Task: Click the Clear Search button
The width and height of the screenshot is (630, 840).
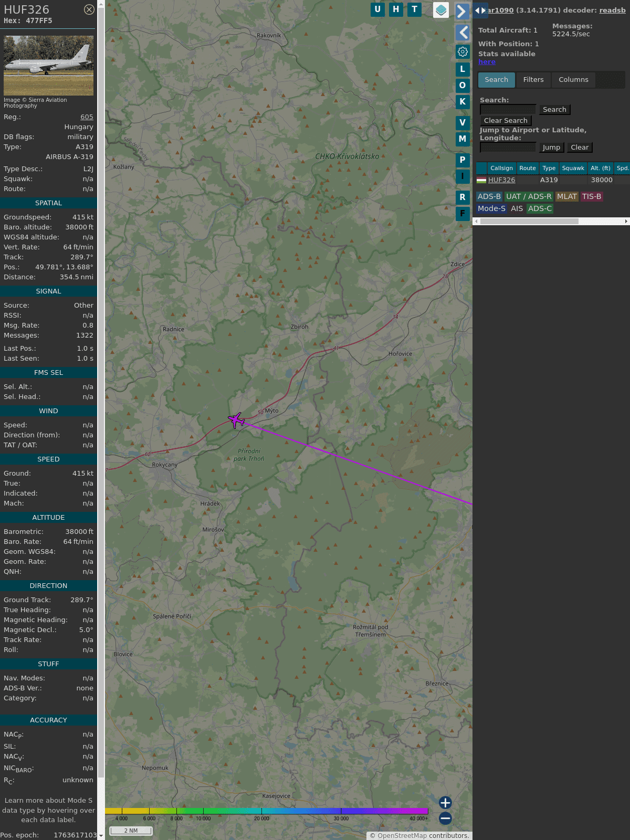Action: pyautogui.click(x=506, y=121)
